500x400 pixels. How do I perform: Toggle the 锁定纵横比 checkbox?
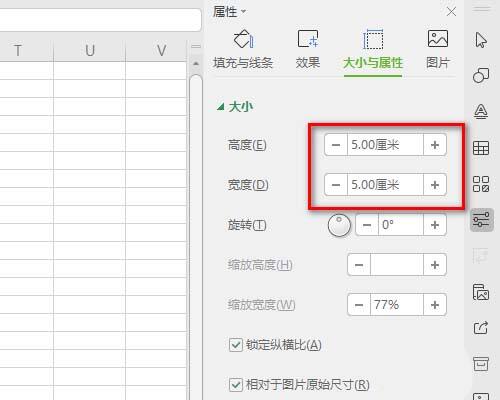(236, 345)
